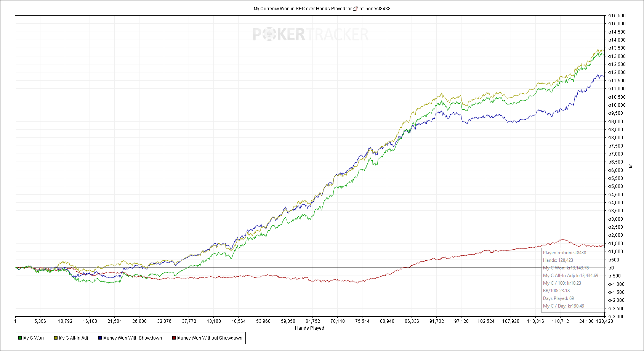Click the Hands Played x-axis label
644x351 pixels.
coord(309,328)
